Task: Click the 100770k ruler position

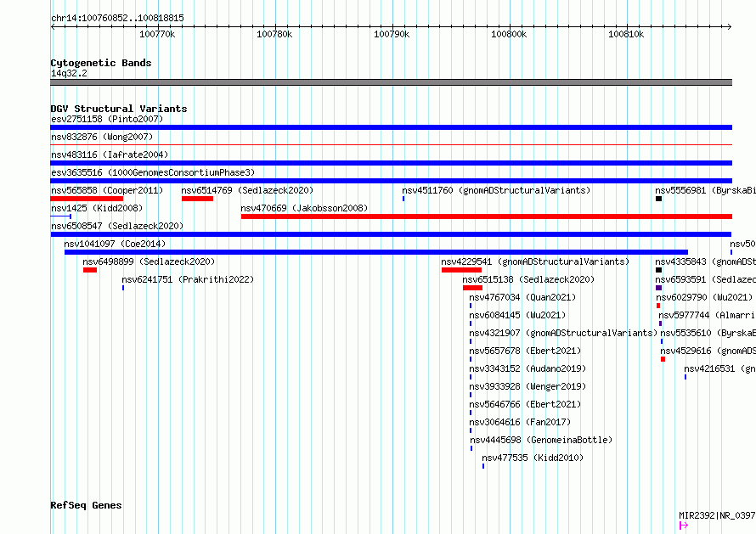Action: point(157,34)
